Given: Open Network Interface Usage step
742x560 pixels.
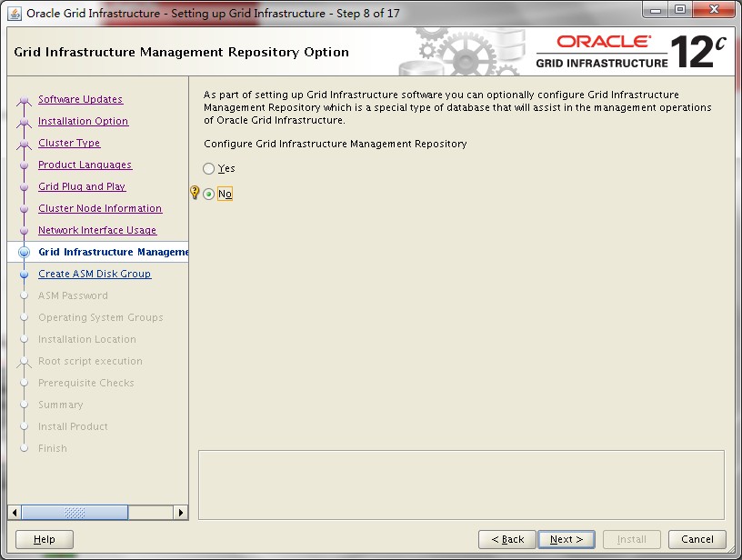Looking at the screenshot, I should point(97,230).
